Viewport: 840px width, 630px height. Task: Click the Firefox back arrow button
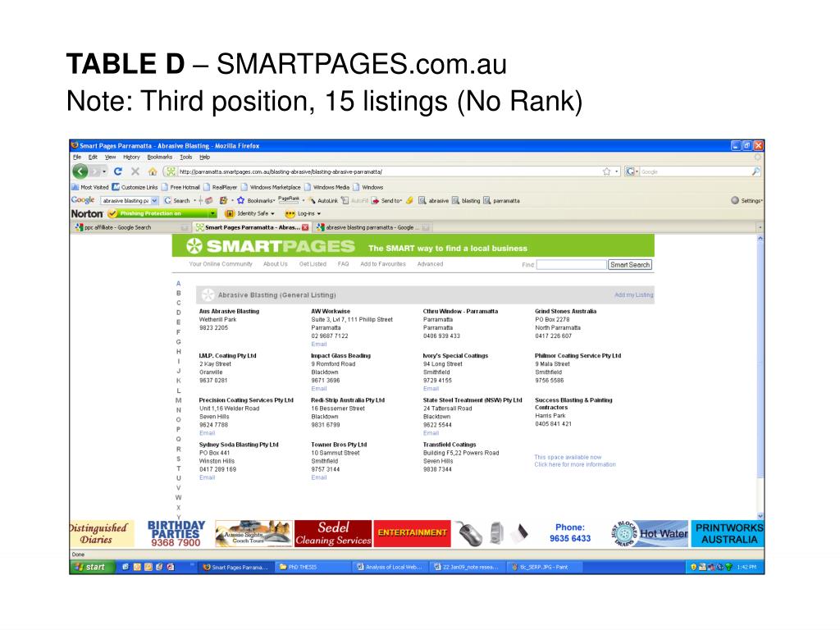[80, 171]
